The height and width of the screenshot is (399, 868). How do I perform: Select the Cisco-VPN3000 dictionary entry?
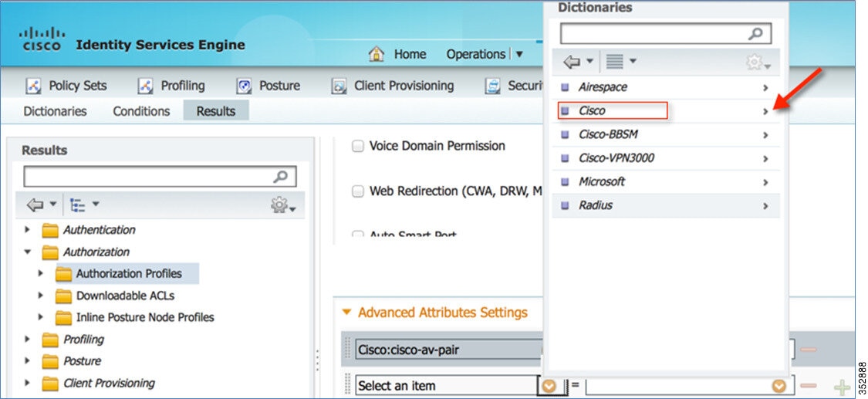tap(666, 158)
